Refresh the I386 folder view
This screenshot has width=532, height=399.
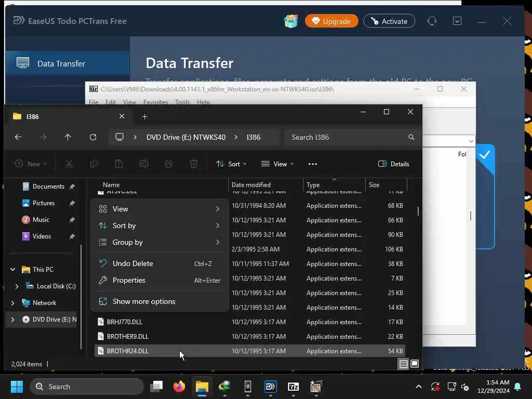coord(93,137)
